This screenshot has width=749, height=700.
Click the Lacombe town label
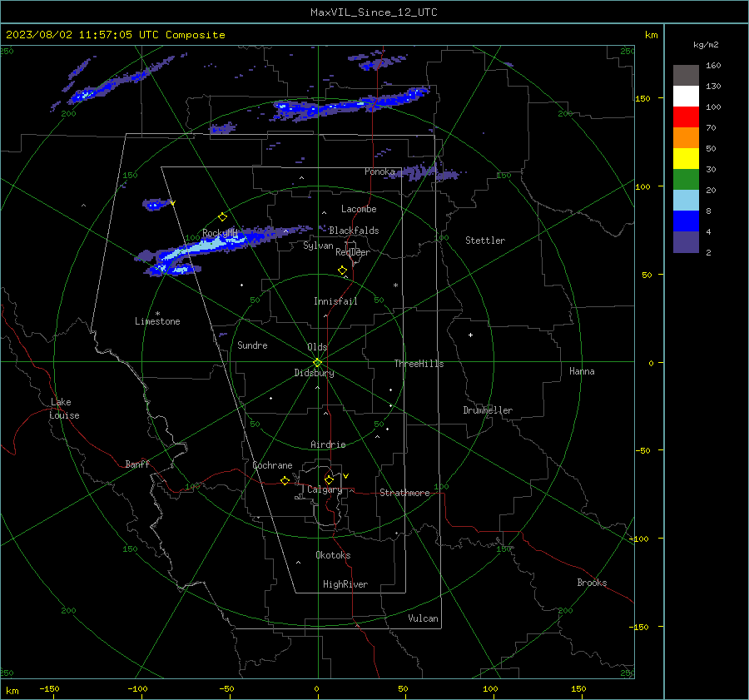359,209
